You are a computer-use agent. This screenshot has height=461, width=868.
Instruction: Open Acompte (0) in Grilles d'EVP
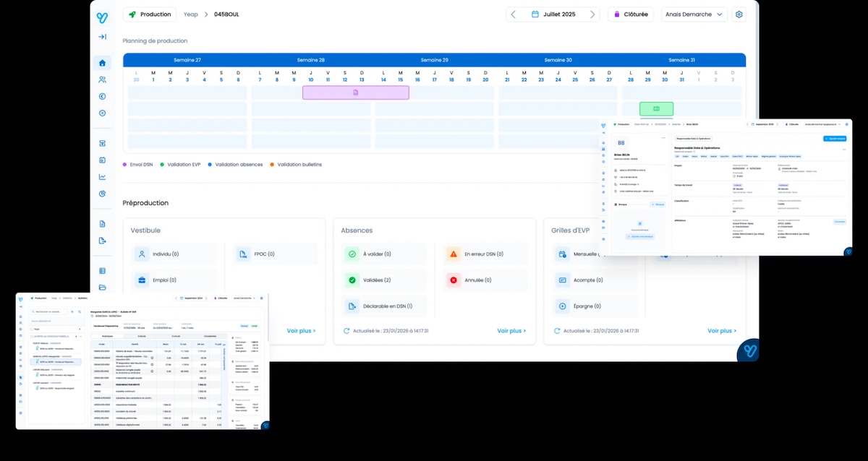click(x=595, y=280)
